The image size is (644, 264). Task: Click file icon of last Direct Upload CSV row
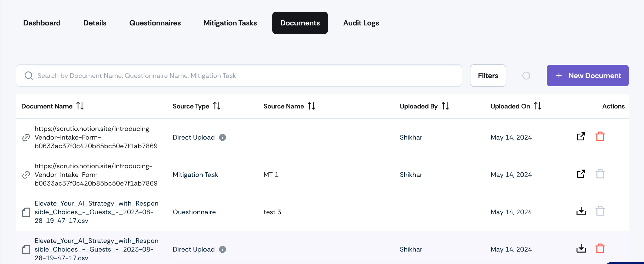point(26,249)
